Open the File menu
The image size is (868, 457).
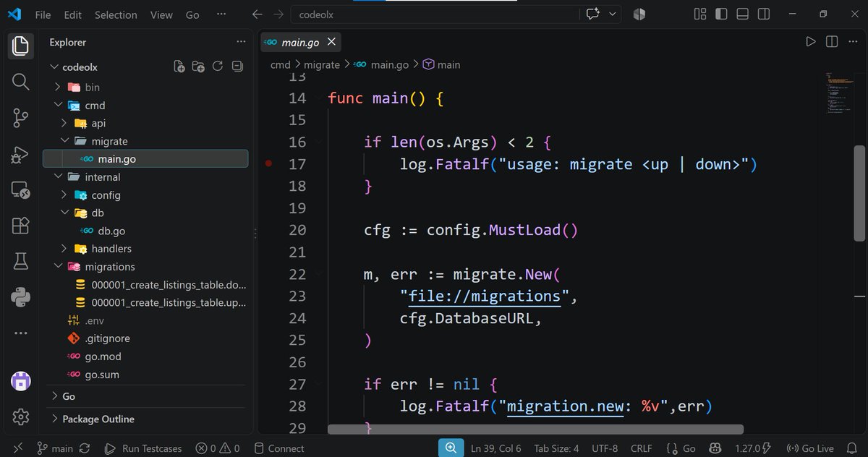click(43, 14)
